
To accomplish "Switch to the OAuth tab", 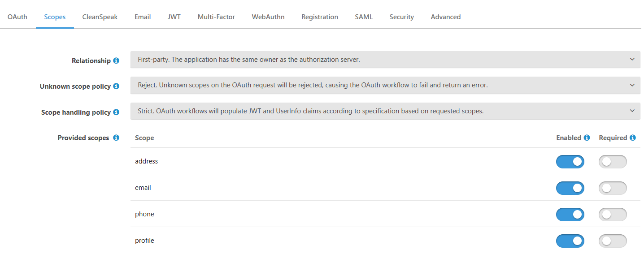I will point(17,17).
